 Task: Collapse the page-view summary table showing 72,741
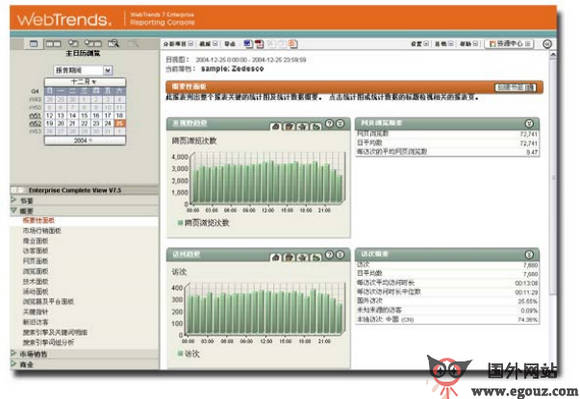coord(529,123)
